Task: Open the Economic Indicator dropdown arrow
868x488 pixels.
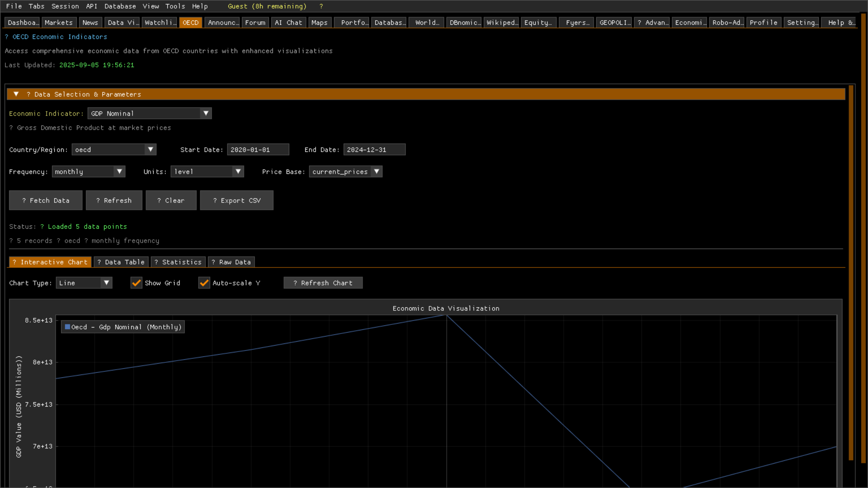Action: tap(206, 113)
